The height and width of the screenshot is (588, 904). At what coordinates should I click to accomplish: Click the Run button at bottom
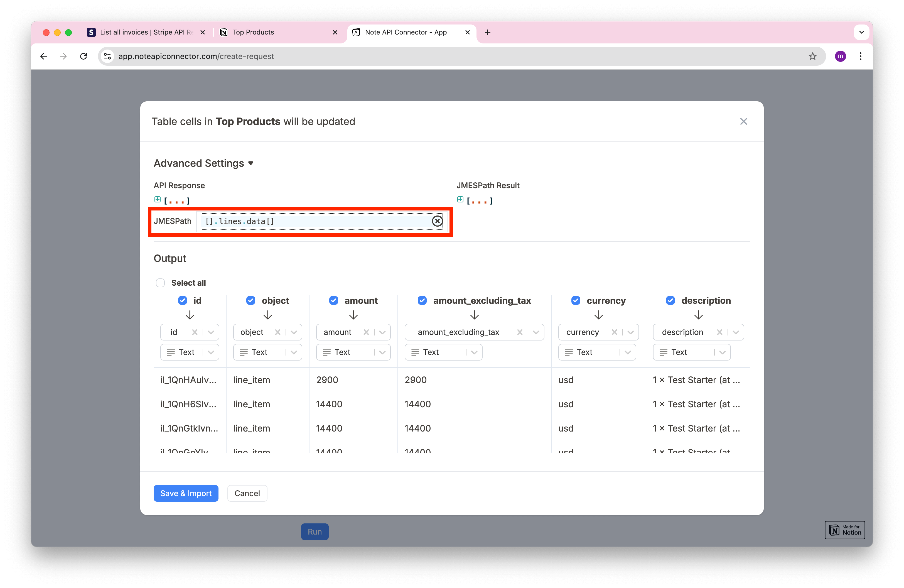pyautogui.click(x=316, y=531)
